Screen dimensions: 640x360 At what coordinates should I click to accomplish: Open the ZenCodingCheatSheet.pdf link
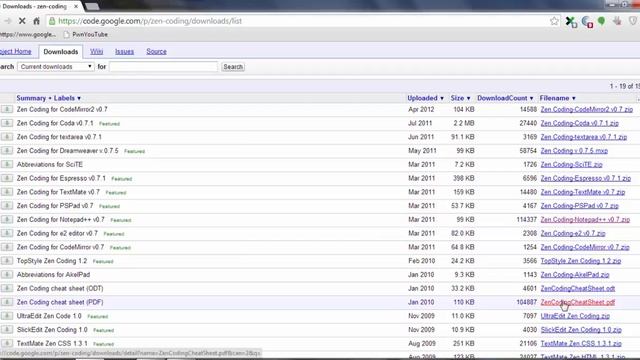click(578, 302)
